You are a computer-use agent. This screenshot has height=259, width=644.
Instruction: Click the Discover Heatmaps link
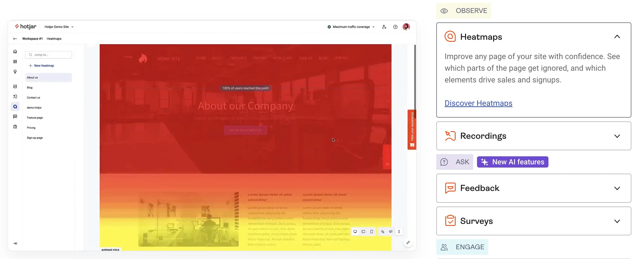click(478, 103)
